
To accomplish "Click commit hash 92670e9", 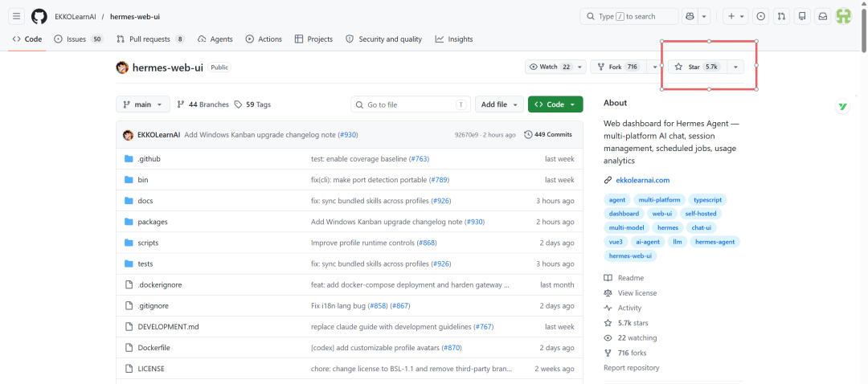I will [466, 135].
